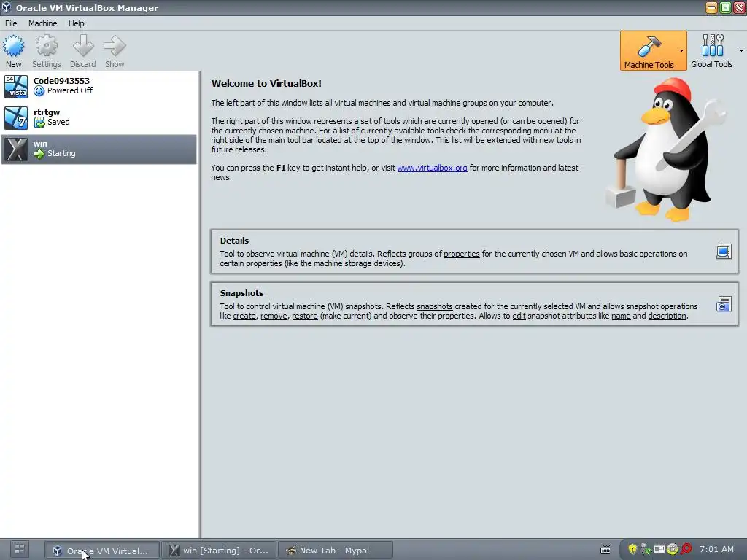Click the Powered Off status icon
Viewport: 747px width, 560px height.
[39, 91]
